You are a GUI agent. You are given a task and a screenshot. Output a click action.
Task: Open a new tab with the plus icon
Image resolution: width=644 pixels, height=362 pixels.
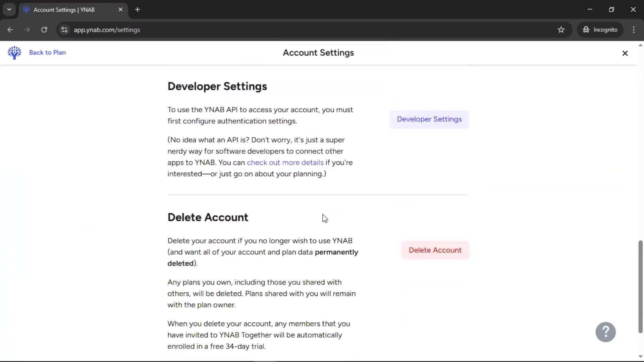(138, 10)
